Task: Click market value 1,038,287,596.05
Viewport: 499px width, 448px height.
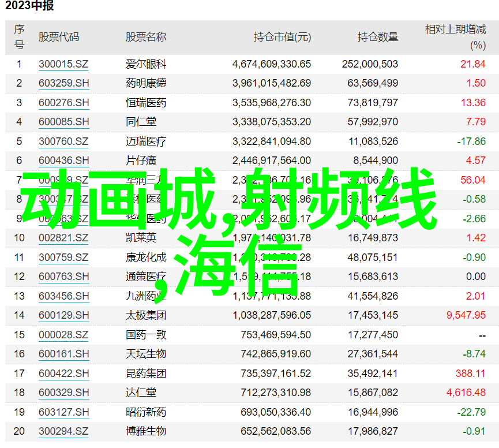Action: (x=272, y=315)
